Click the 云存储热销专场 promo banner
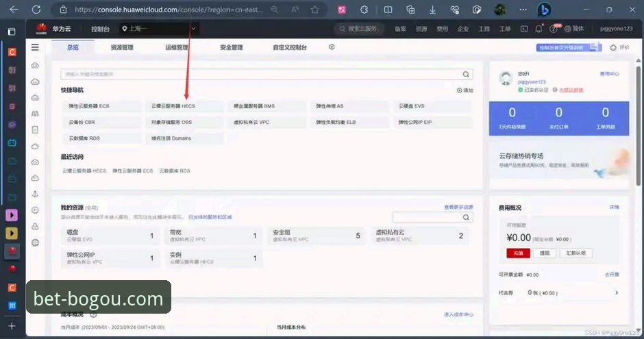Viewport: 644px width, 339px height. click(559, 161)
